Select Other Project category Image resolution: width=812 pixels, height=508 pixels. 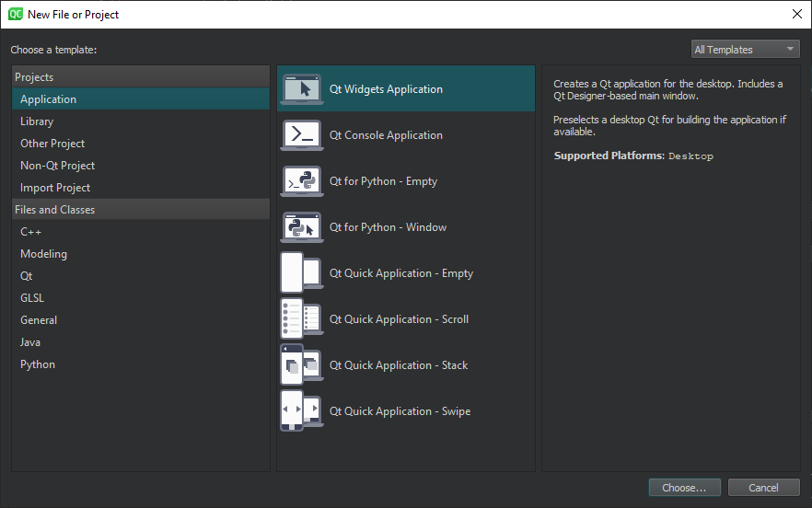pos(141,144)
